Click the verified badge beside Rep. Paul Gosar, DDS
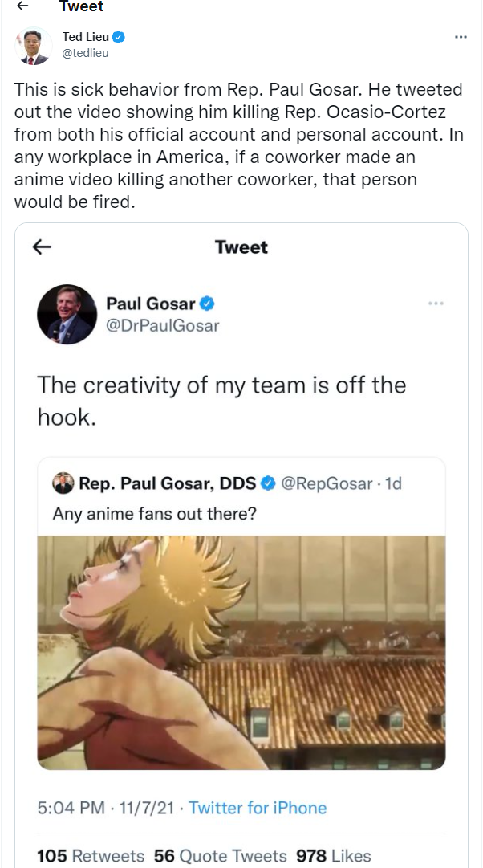483x868 pixels. coord(269,483)
